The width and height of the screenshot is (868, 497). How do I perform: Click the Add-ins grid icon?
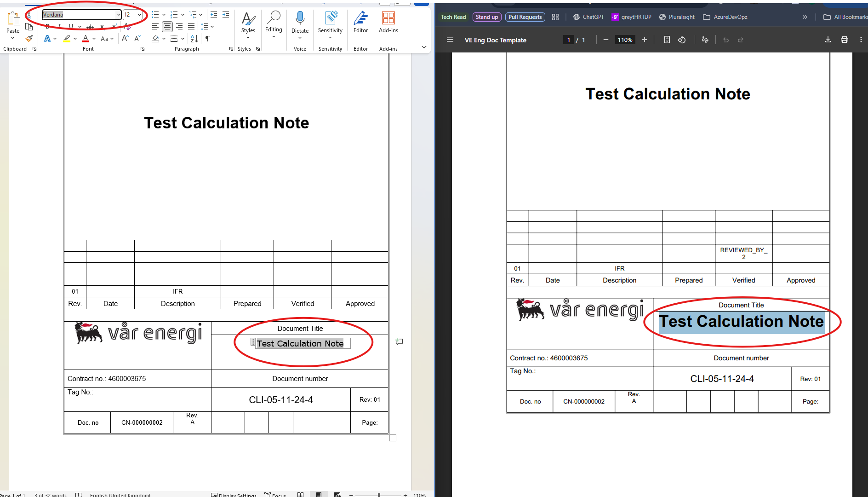(388, 18)
